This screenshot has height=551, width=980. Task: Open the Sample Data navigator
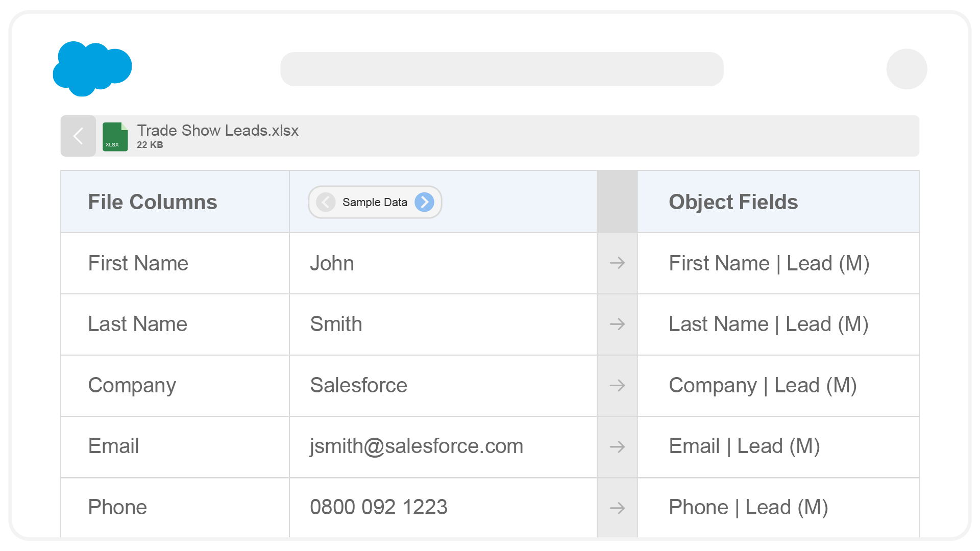pos(375,202)
